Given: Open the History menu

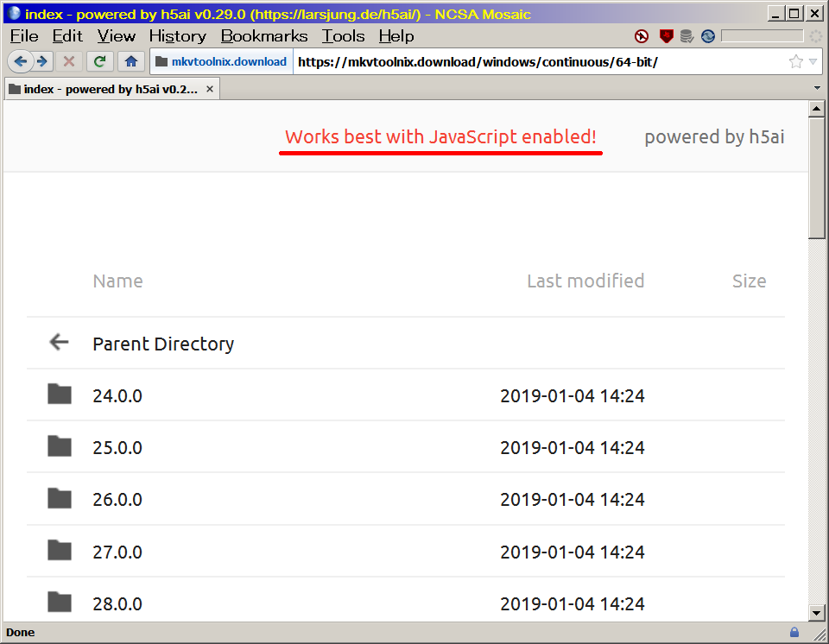Looking at the screenshot, I should click(178, 36).
